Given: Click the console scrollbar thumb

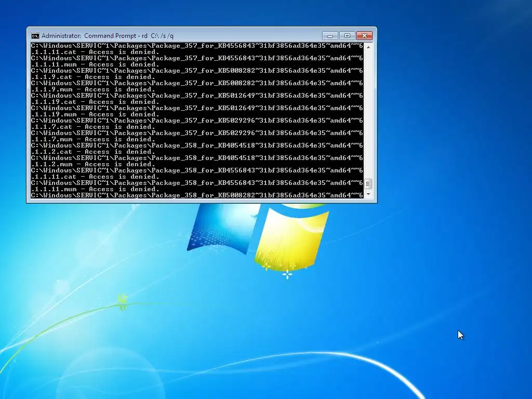Looking at the screenshot, I should [368, 184].
